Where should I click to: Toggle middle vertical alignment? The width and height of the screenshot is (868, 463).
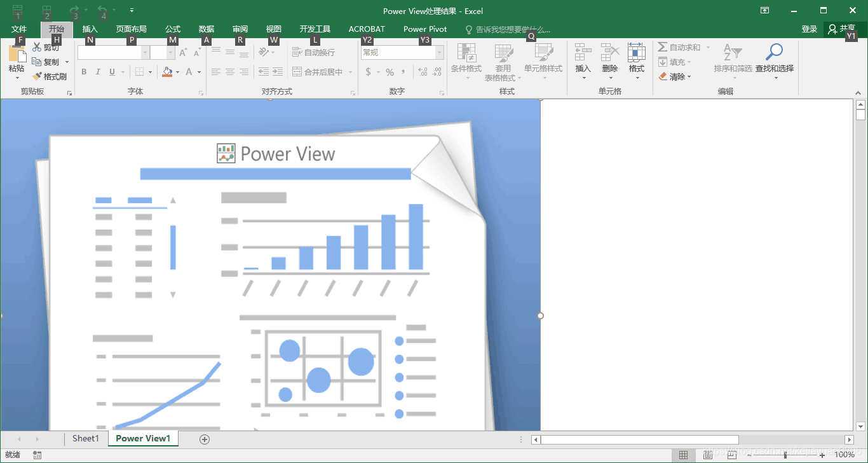[x=230, y=52]
